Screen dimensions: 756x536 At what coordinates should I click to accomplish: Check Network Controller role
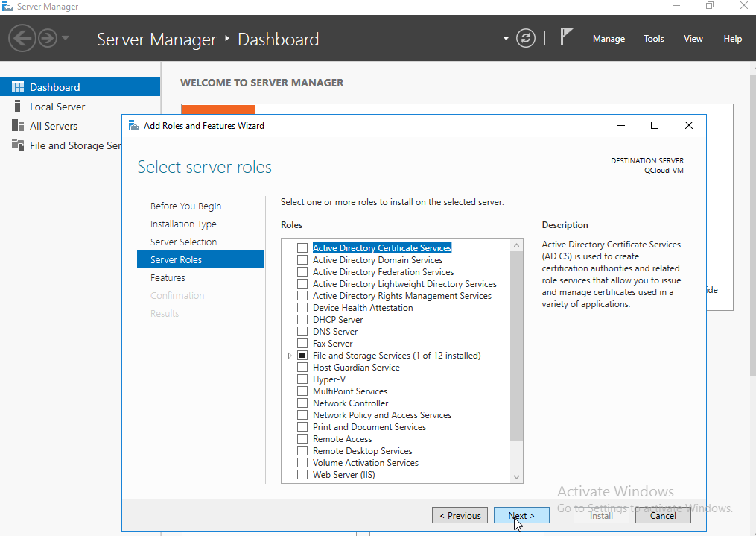click(302, 403)
